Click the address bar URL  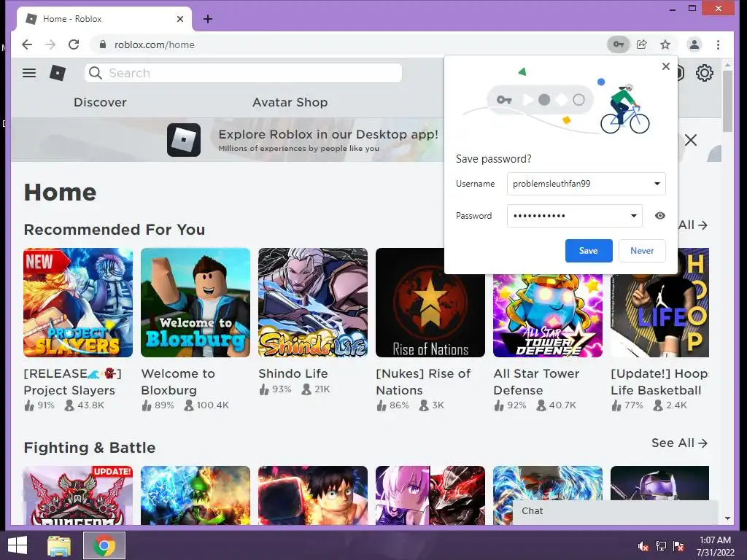pyautogui.click(x=155, y=44)
